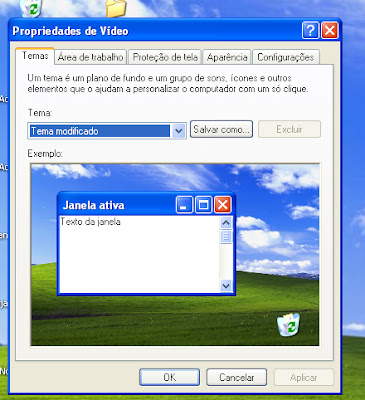
Task: Close the Propriedades de Vídeo dialog
Action: pos(330,31)
